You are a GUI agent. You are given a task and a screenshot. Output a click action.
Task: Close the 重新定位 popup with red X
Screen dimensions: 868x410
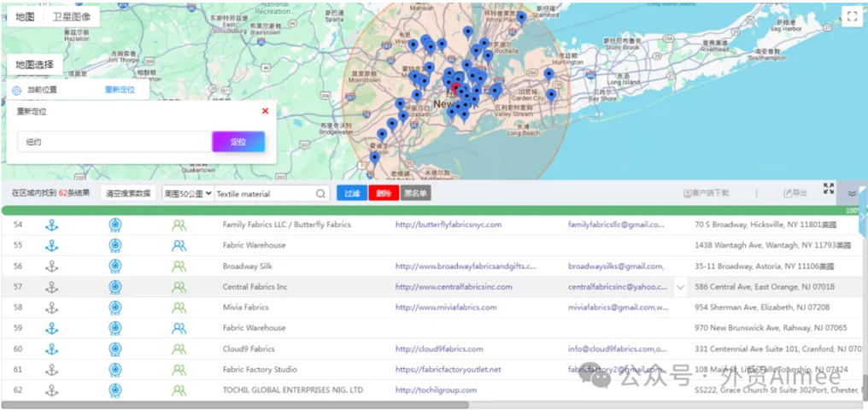pyautogui.click(x=265, y=111)
